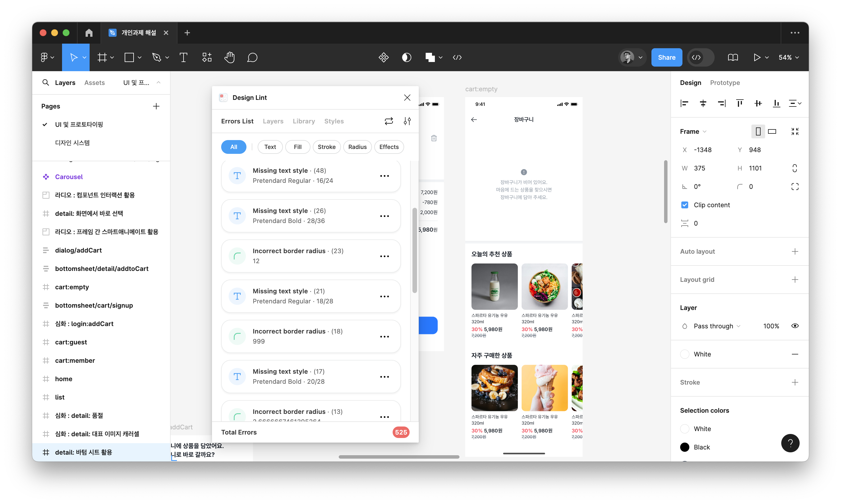Screen dimensions: 841x504
Task: Click the boolean operations icon
Action: click(x=430, y=57)
